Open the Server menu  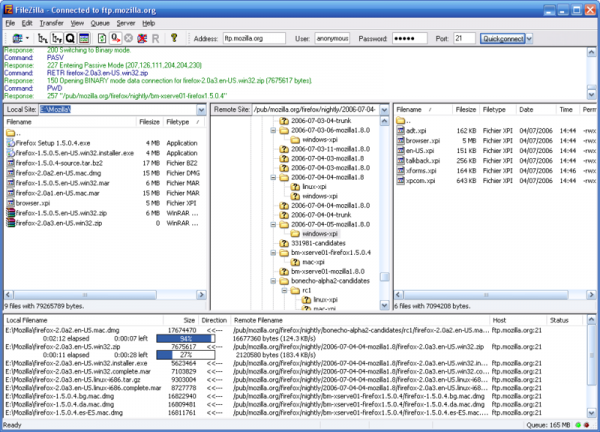click(x=126, y=23)
